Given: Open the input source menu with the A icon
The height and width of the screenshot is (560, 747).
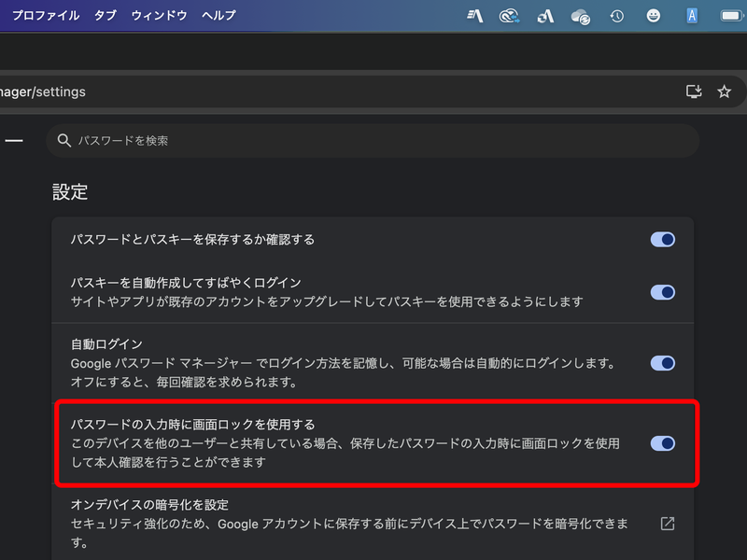Looking at the screenshot, I should coord(692,14).
